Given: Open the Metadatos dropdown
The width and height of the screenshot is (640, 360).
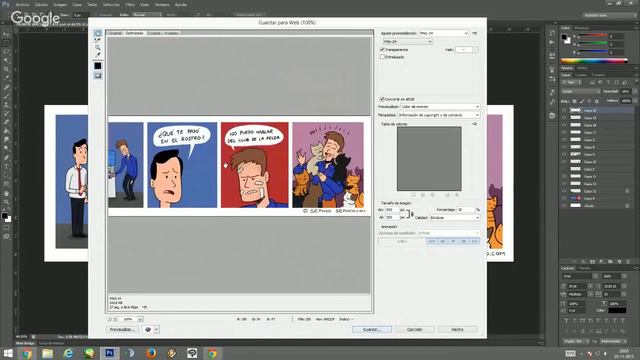Looking at the screenshot, I should tap(438, 115).
